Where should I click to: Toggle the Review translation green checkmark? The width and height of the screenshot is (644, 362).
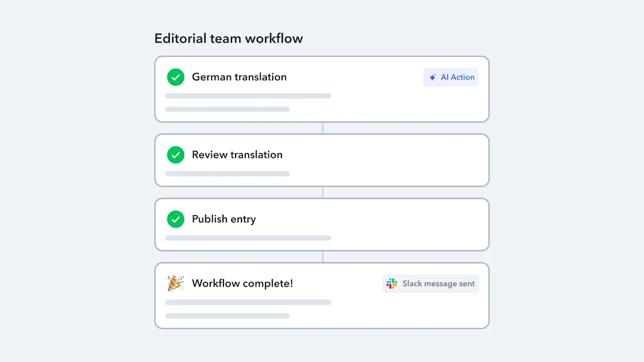click(176, 155)
